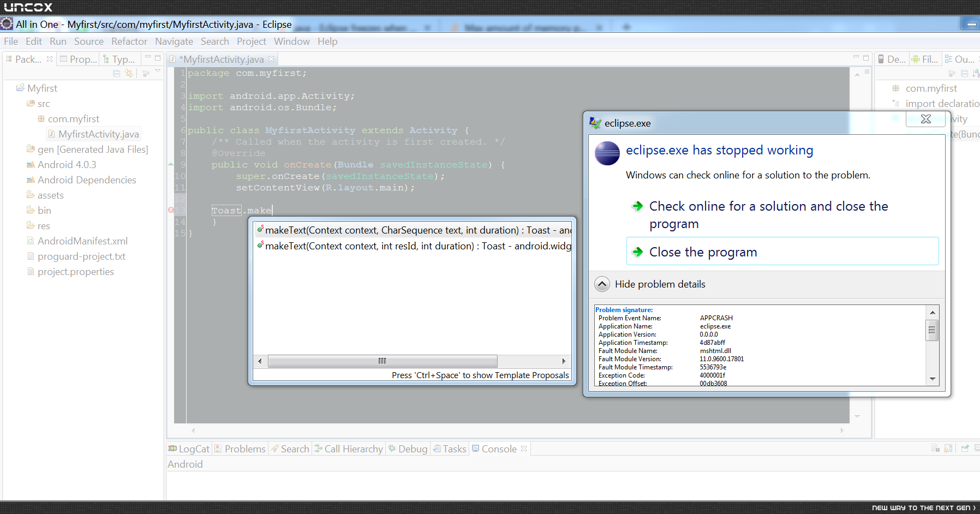Image resolution: width=980 pixels, height=514 pixels.
Task: Open the Window menu
Action: point(292,41)
